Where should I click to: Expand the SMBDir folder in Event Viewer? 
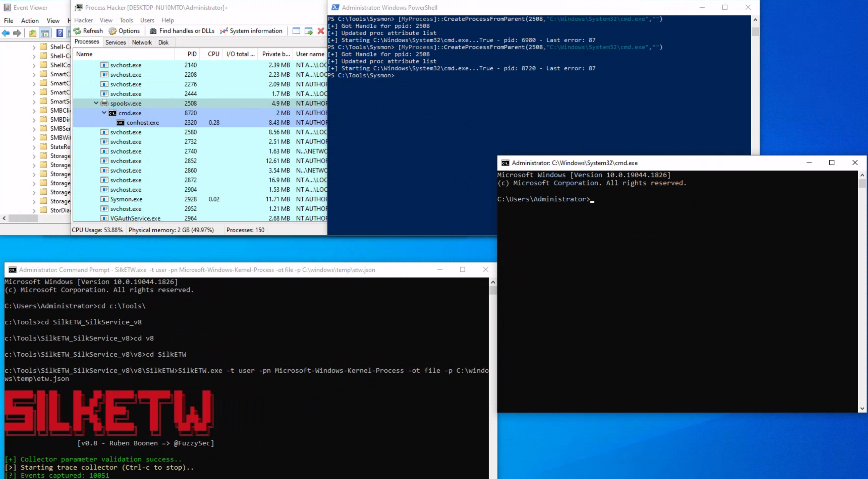click(x=34, y=120)
